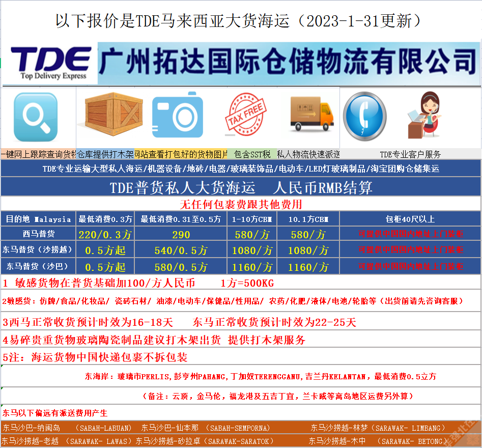Click 可提供中国国内地址上门装柜 in the 沙巴 row

pyautogui.click(x=411, y=266)
